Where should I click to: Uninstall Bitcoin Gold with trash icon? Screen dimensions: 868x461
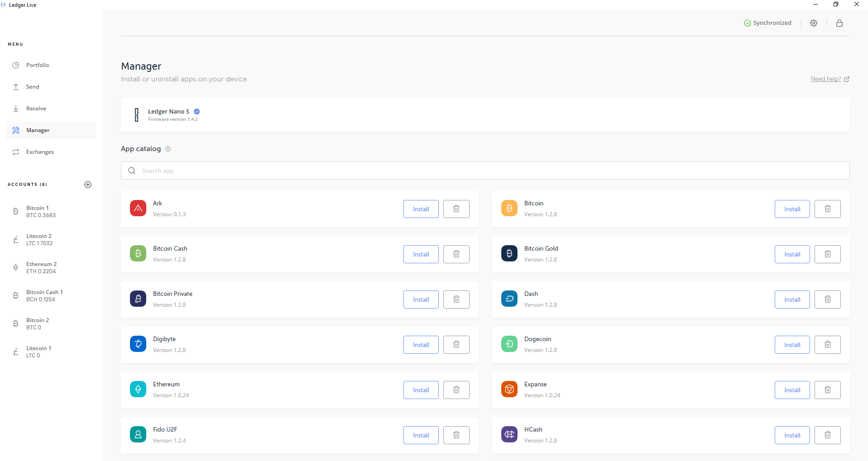(828, 254)
